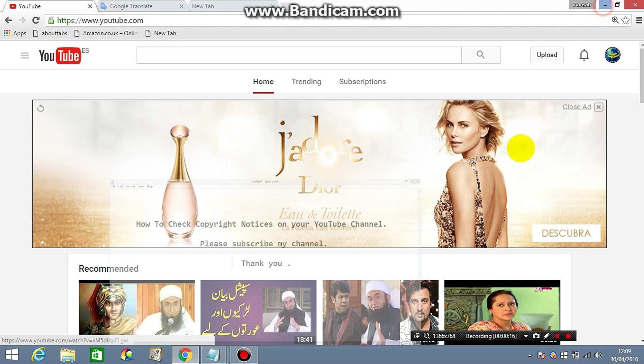Open the YouTube notifications bell
Viewport: 644px width, 364px height.
pyautogui.click(x=584, y=55)
